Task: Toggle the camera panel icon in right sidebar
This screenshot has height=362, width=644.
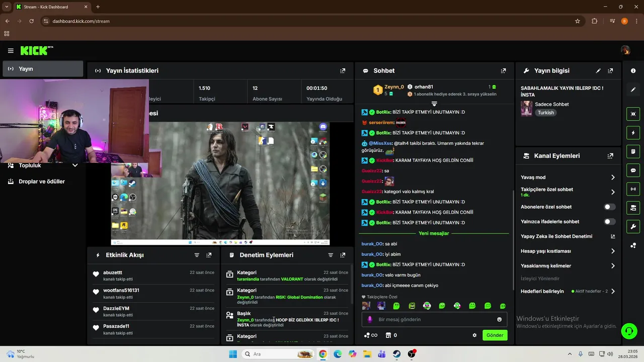Action: [x=633, y=208]
